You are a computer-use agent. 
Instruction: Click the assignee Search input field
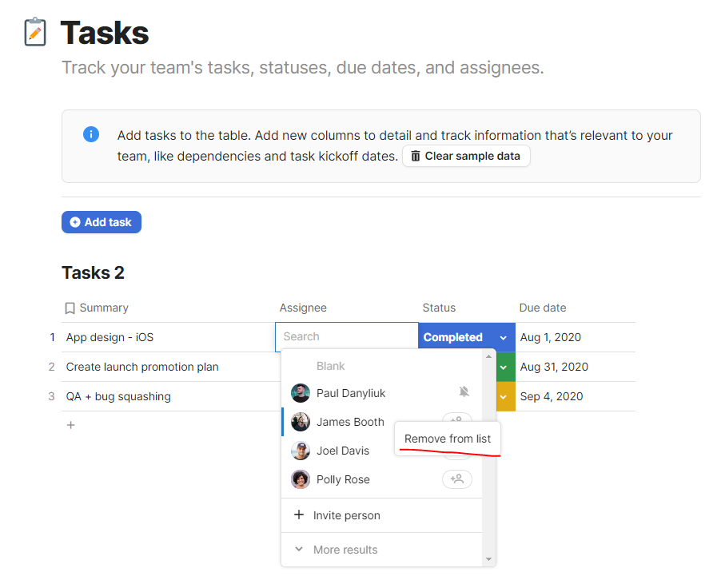point(347,337)
